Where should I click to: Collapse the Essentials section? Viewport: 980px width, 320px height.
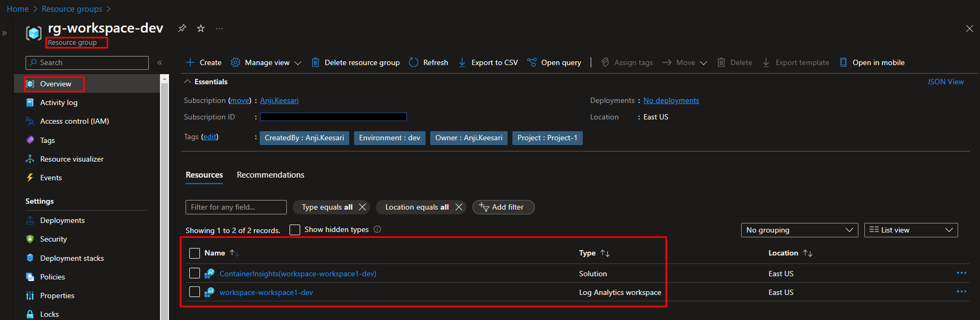click(x=187, y=82)
